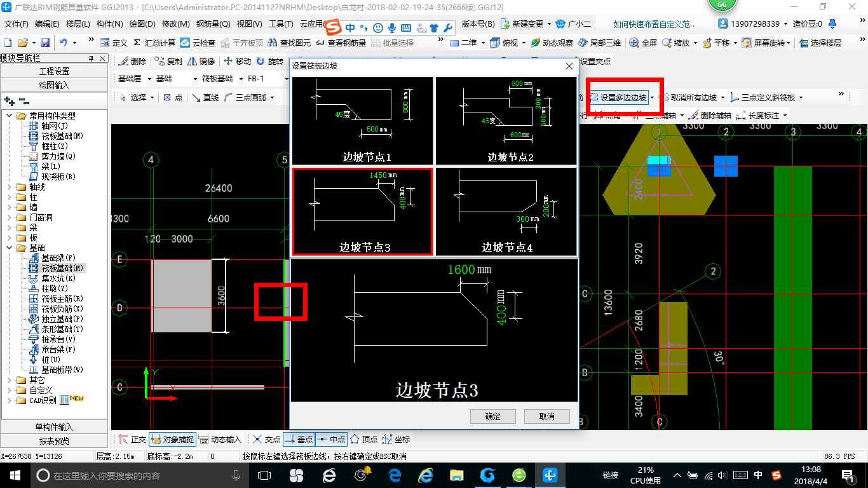Launch 云检查 cloud check
The width and height of the screenshot is (868, 488).
point(198,43)
